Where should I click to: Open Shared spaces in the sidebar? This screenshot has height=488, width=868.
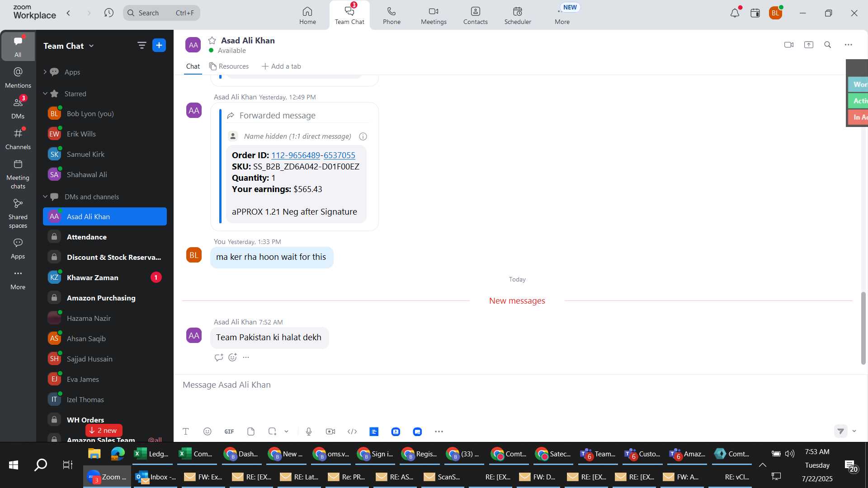click(18, 213)
